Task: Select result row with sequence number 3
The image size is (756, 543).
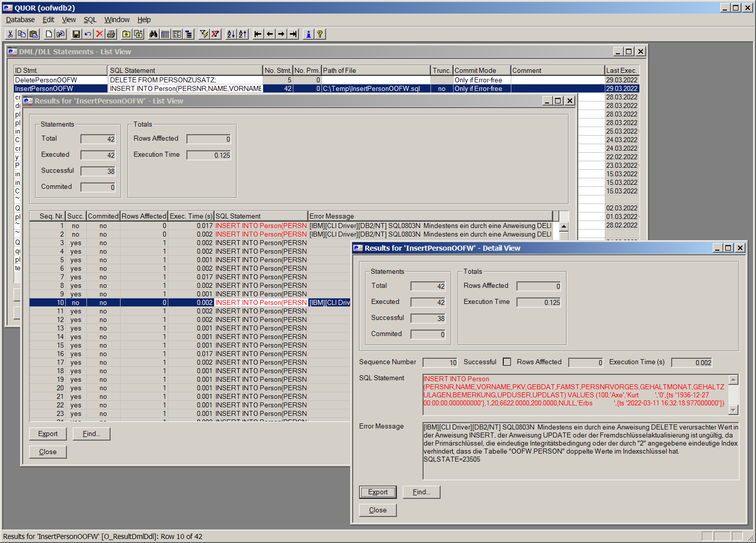Action: (x=190, y=243)
